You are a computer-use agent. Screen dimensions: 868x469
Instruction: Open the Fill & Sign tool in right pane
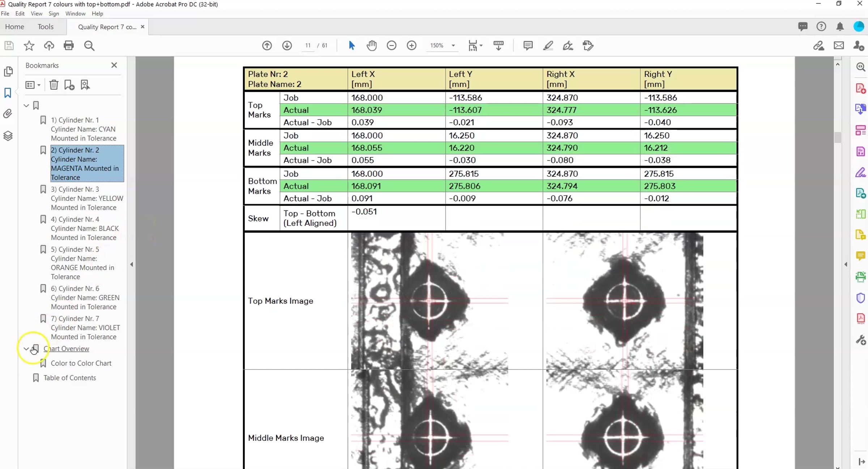pyautogui.click(x=860, y=172)
